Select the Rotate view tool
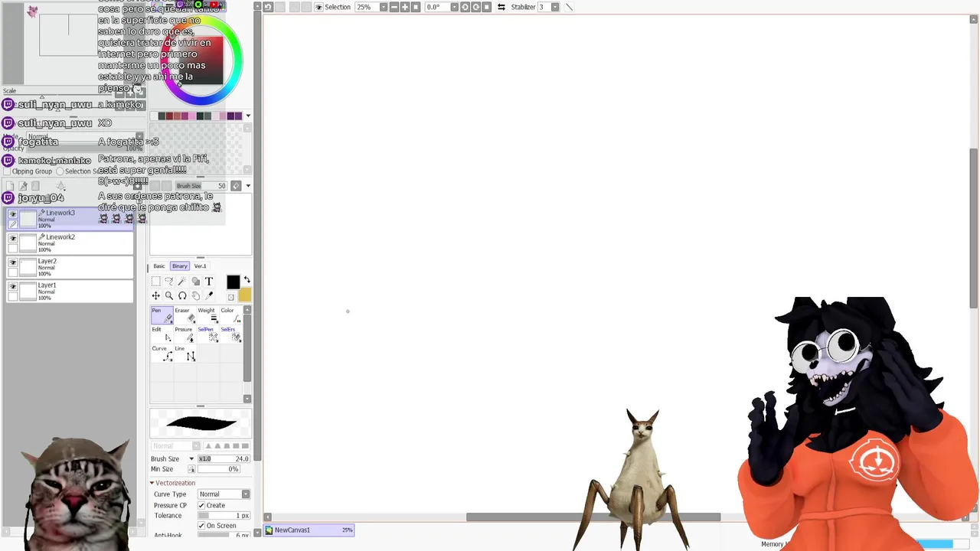 [x=182, y=295]
